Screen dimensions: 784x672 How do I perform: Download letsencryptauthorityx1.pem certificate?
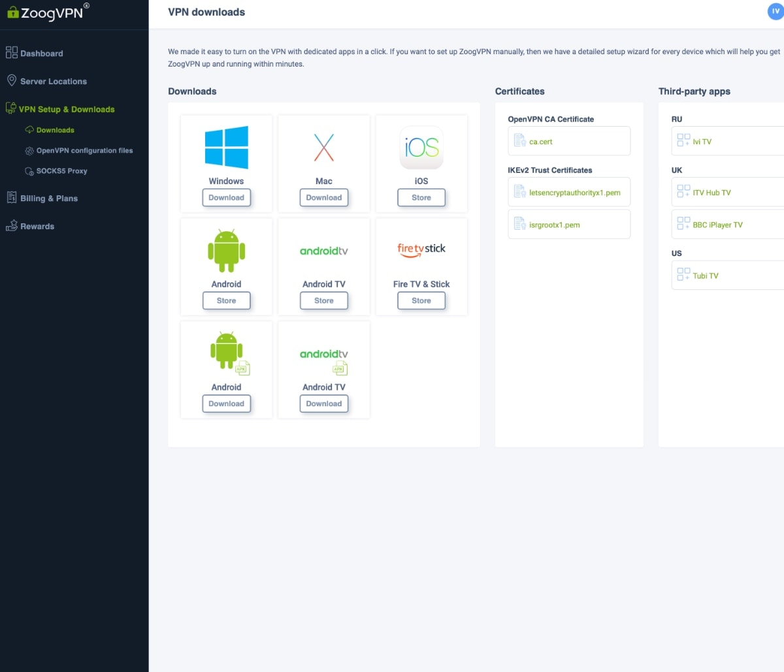[569, 192]
